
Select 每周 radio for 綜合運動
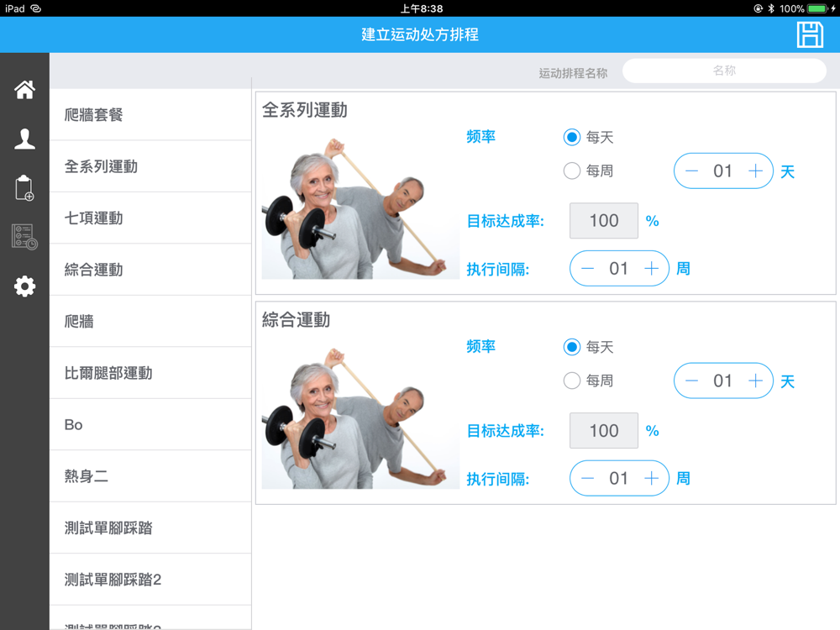[x=571, y=381]
